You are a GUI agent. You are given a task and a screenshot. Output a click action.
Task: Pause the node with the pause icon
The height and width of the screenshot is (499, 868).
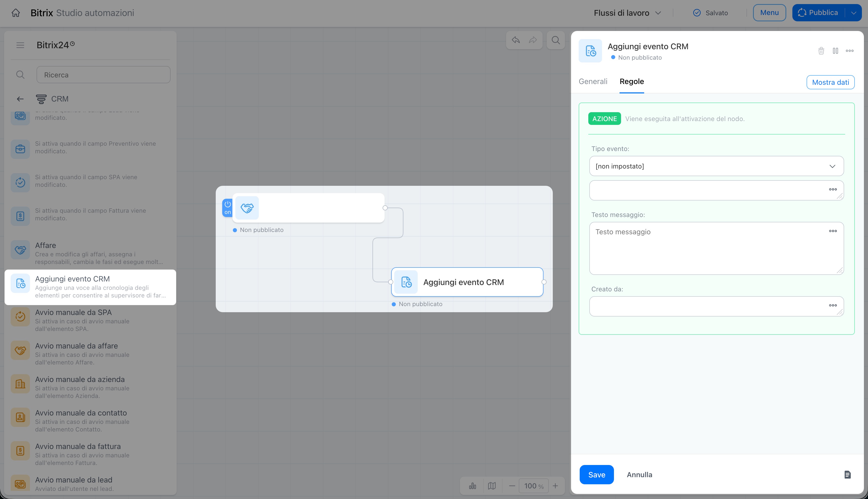tap(836, 51)
